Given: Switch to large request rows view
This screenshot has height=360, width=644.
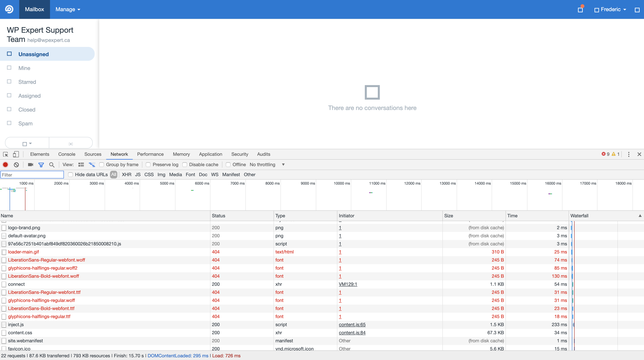Looking at the screenshot, I should click(81, 164).
